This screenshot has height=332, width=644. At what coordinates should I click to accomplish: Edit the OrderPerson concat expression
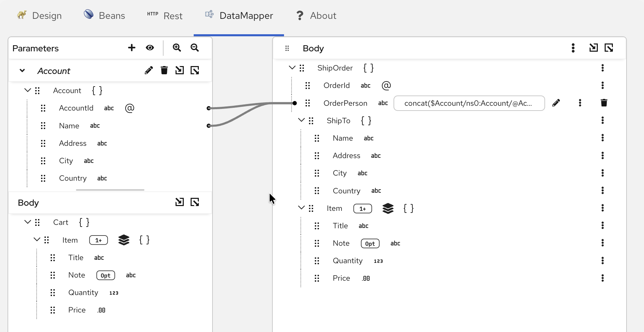(x=556, y=103)
